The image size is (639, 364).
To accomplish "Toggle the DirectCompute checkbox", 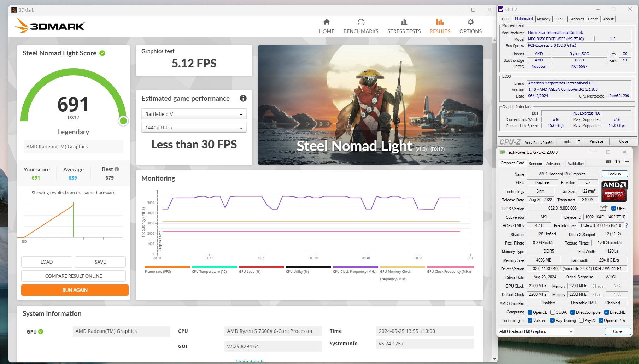I will tap(573, 312).
